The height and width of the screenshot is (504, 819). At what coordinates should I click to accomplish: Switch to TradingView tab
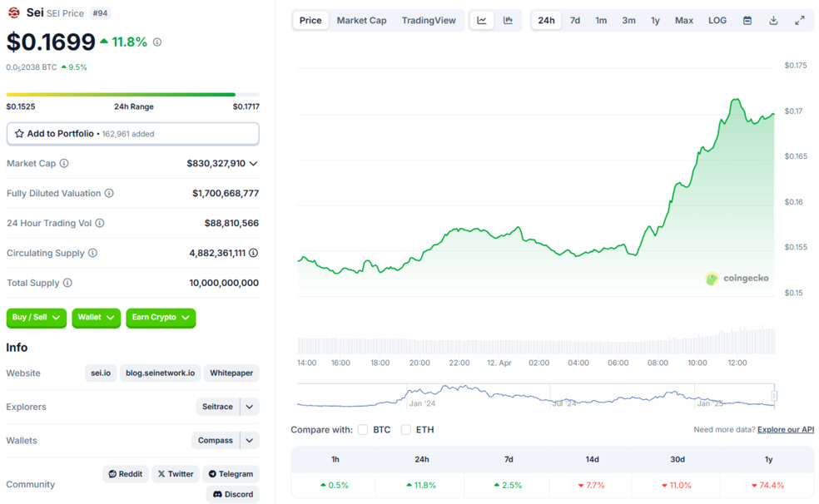429,20
